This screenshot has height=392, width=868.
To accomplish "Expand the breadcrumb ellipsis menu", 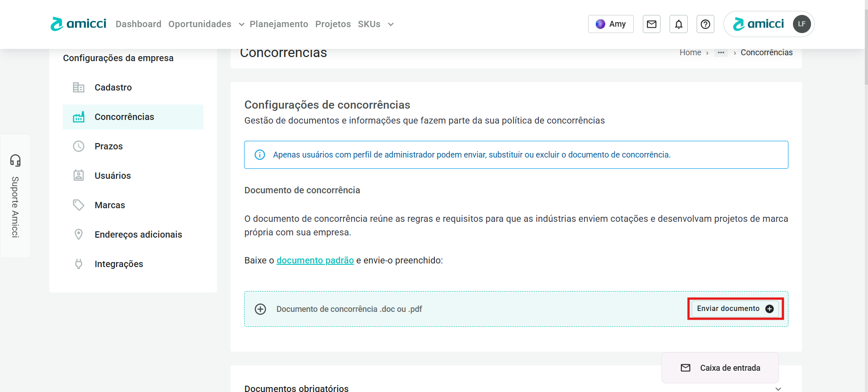I will tap(721, 53).
